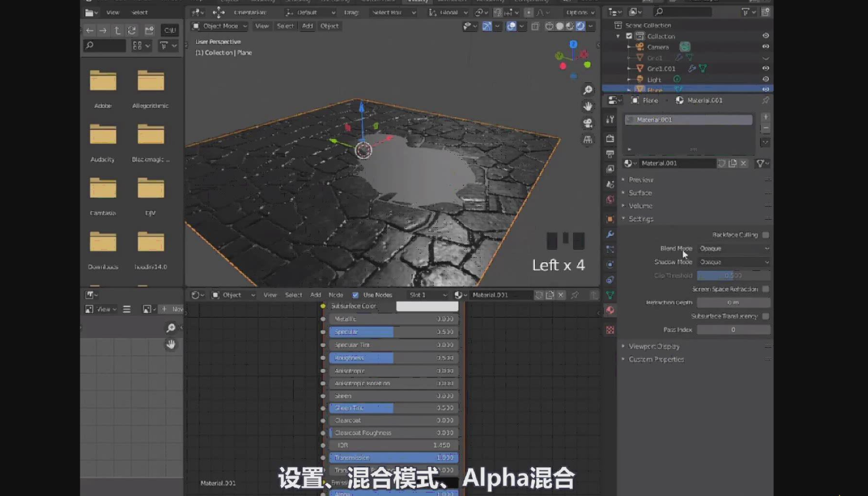The image size is (868, 496).
Task: Open the Shadow Mode dropdown
Action: (733, 262)
